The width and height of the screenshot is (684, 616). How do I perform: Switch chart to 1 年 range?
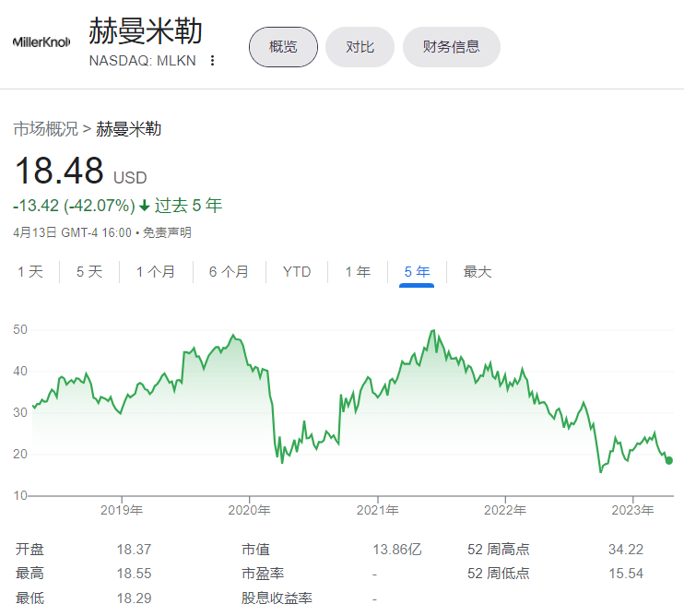[358, 272]
